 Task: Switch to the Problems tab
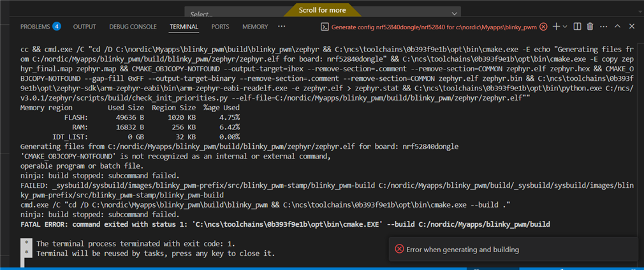[x=35, y=27]
